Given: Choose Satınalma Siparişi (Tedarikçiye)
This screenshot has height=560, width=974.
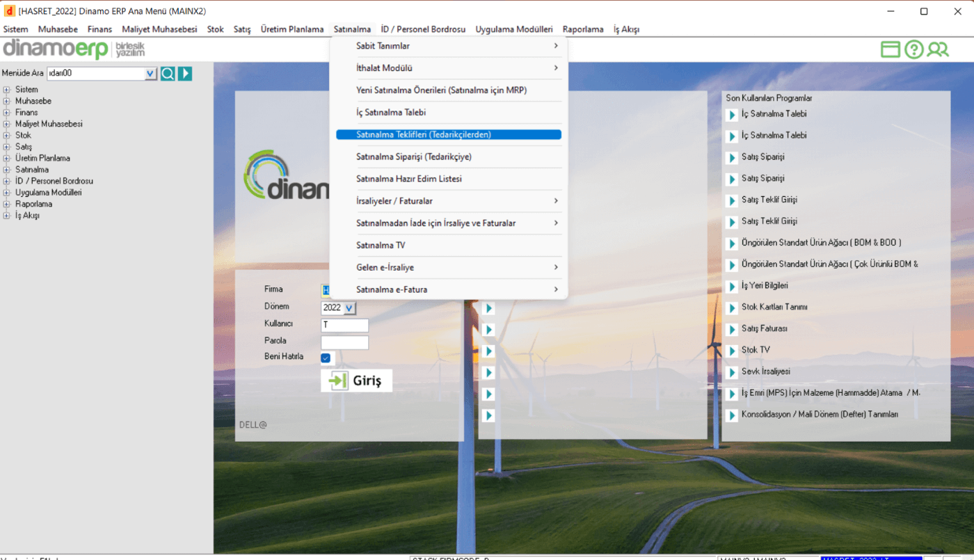Looking at the screenshot, I should coord(449,157).
